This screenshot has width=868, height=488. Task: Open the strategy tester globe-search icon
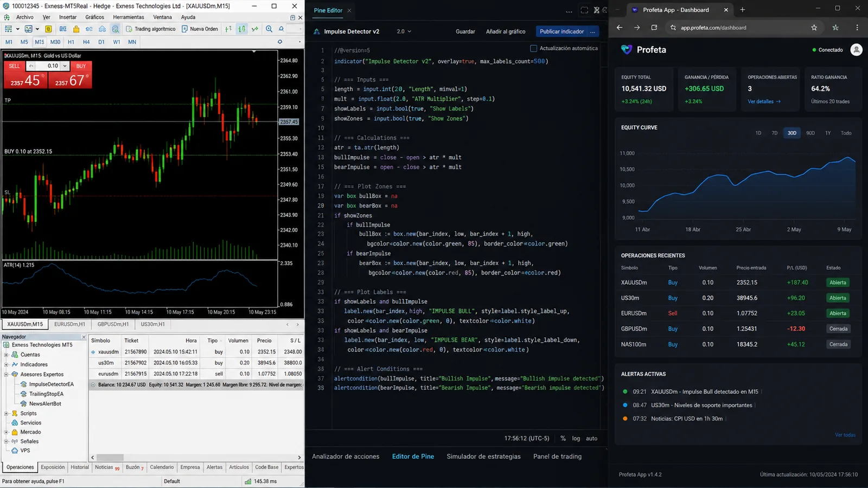116,29
